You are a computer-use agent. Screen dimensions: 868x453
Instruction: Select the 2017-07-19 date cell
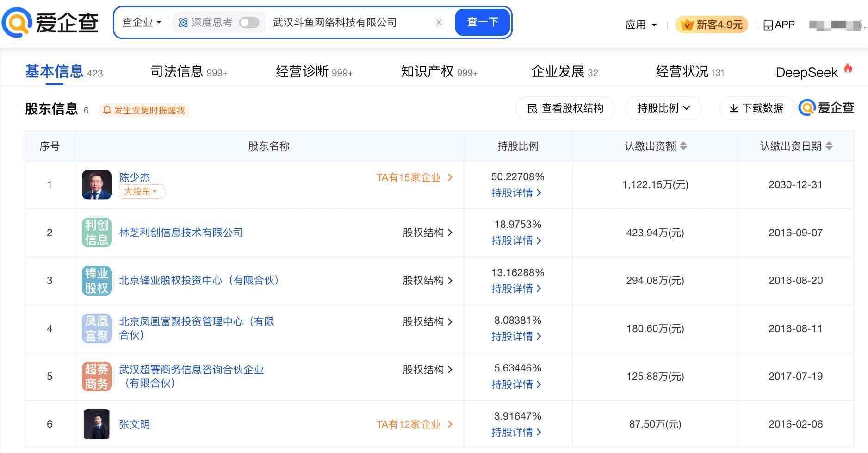(795, 376)
